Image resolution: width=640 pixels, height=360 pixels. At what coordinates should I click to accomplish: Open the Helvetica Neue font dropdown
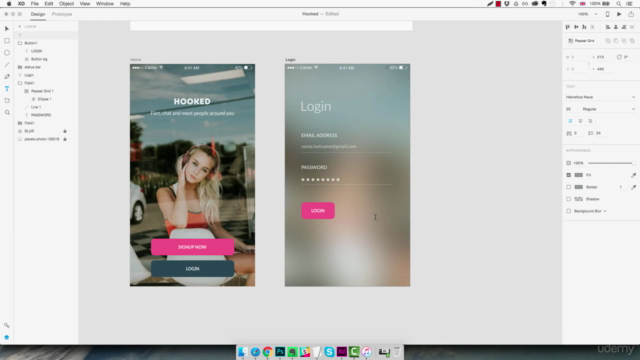tap(600, 97)
